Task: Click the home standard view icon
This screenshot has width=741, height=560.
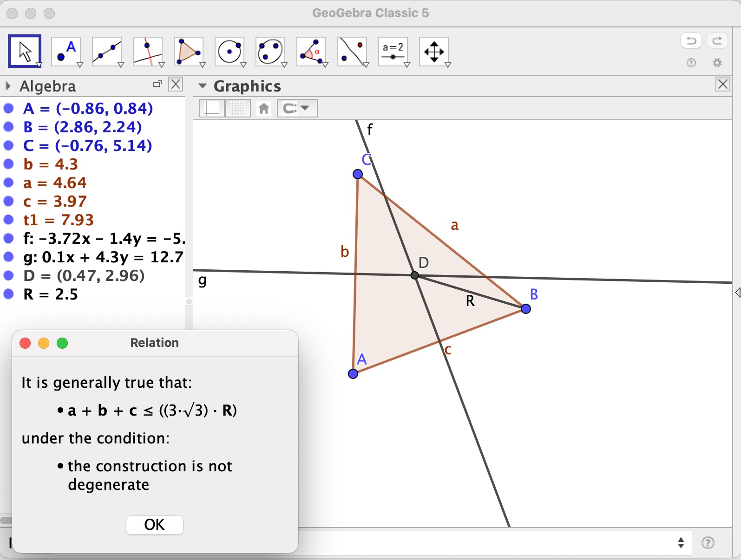Action: coord(264,109)
